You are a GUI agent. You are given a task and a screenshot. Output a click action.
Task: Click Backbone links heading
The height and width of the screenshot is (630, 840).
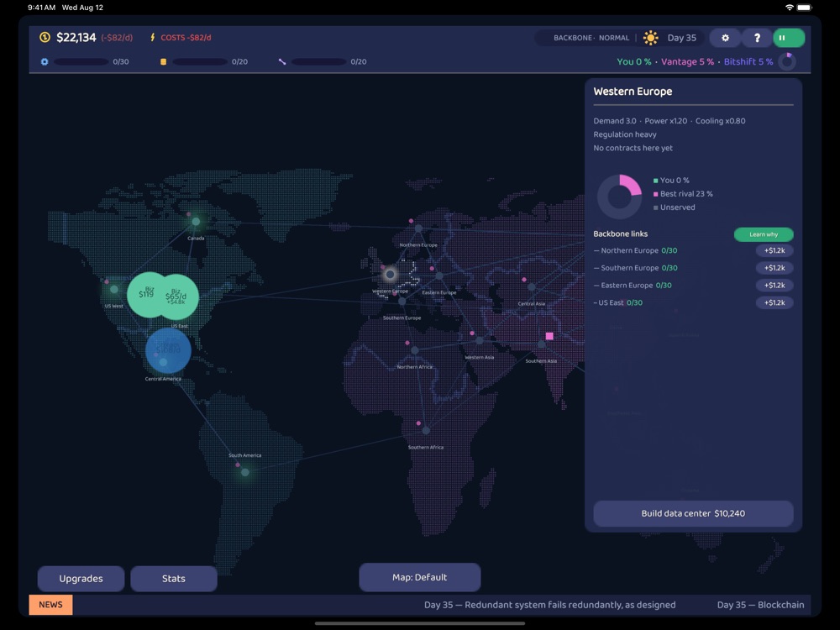pos(621,234)
